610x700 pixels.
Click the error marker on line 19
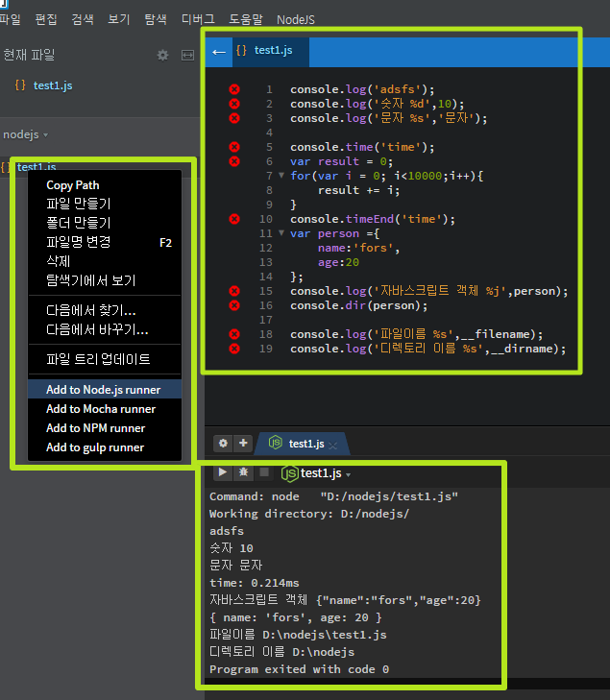coord(234,349)
